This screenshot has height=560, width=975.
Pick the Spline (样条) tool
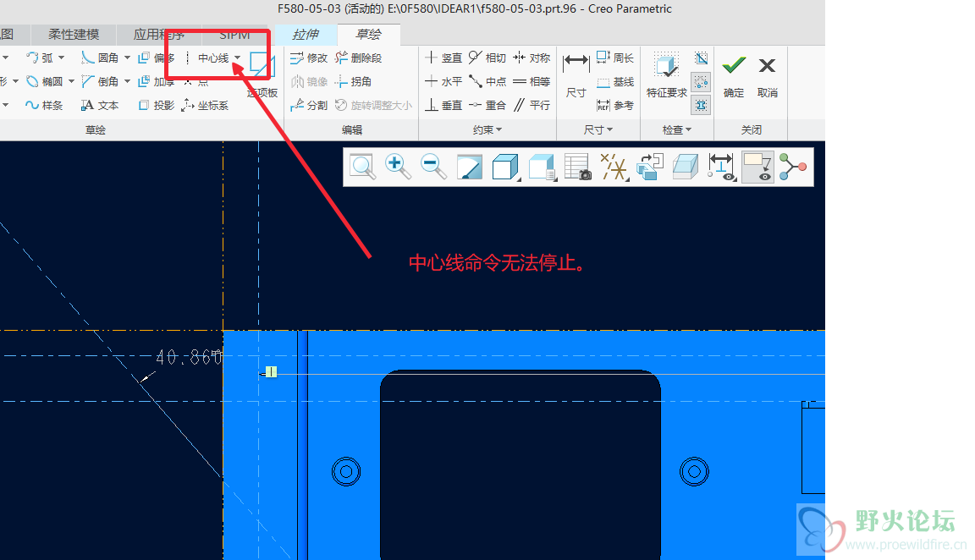[44, 105]
